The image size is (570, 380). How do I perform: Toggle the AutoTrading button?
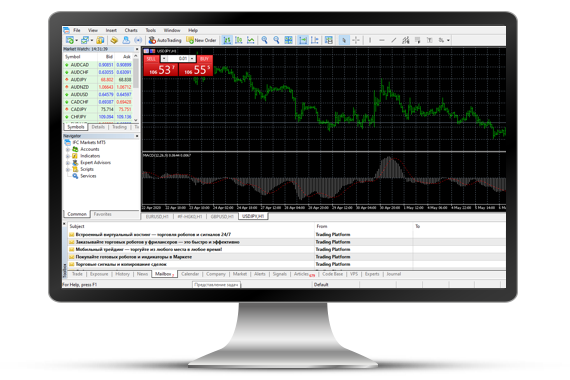pos(165,40)
